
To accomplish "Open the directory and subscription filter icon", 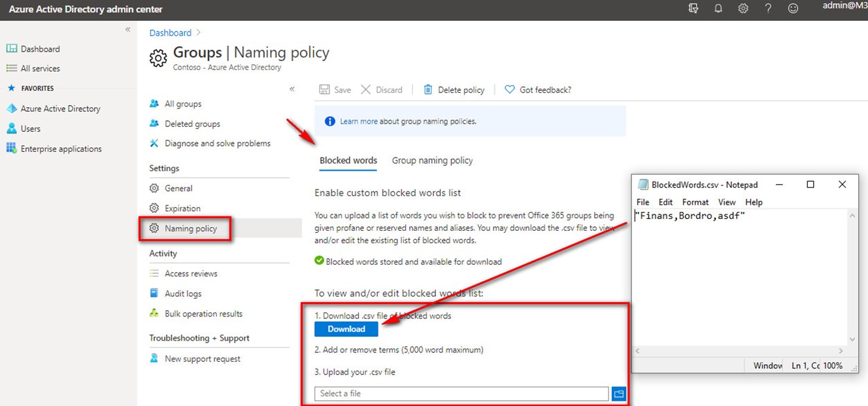I will [x=693, y=8].
